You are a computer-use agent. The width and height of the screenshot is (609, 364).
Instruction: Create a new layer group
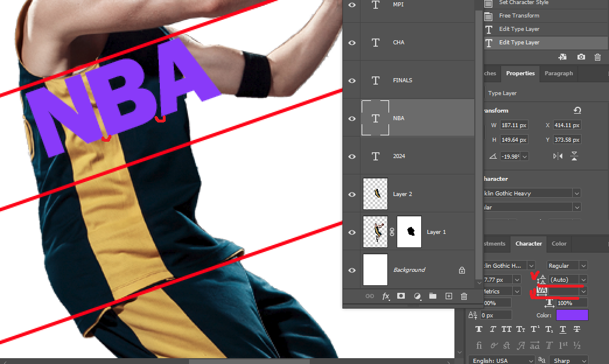(433, 296)
